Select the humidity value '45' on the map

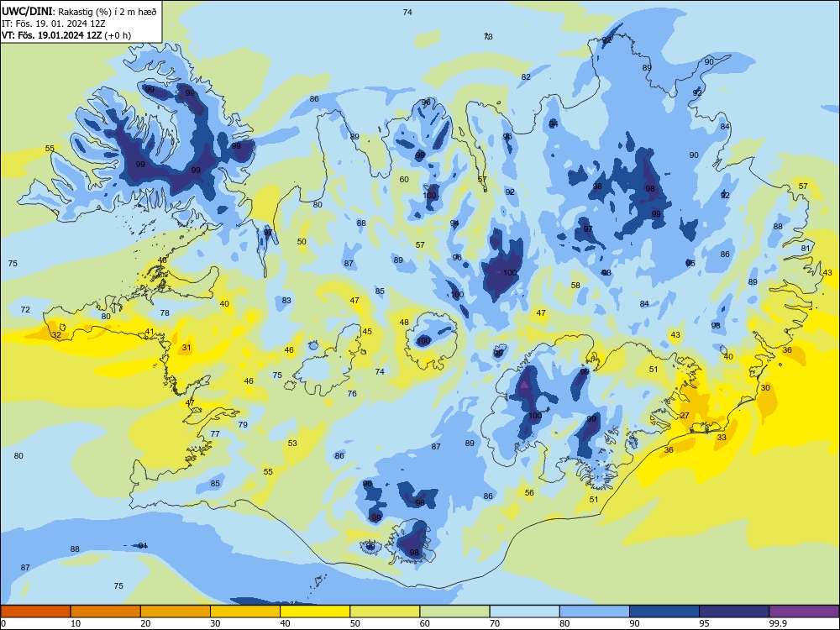tap(367, 331)
